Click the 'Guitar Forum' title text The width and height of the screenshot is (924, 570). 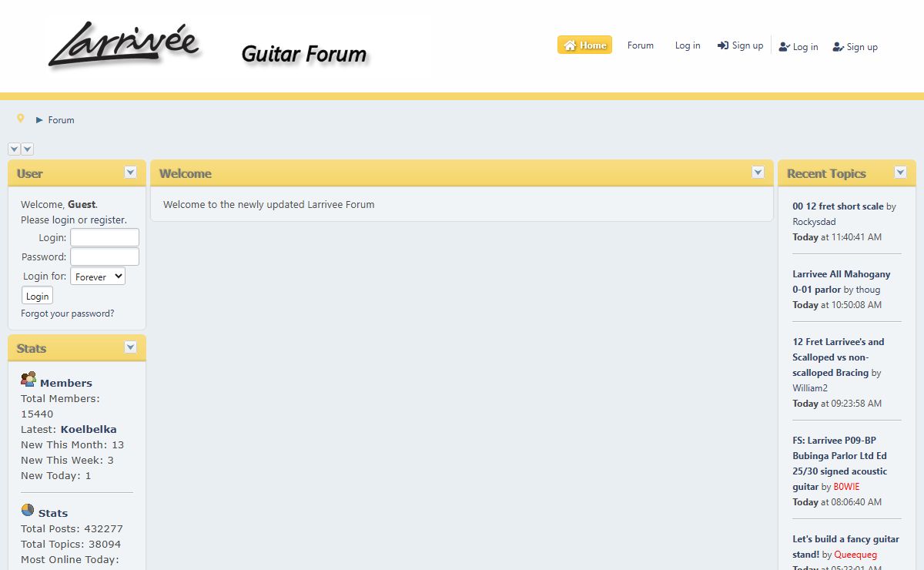[x=304, y=54]
